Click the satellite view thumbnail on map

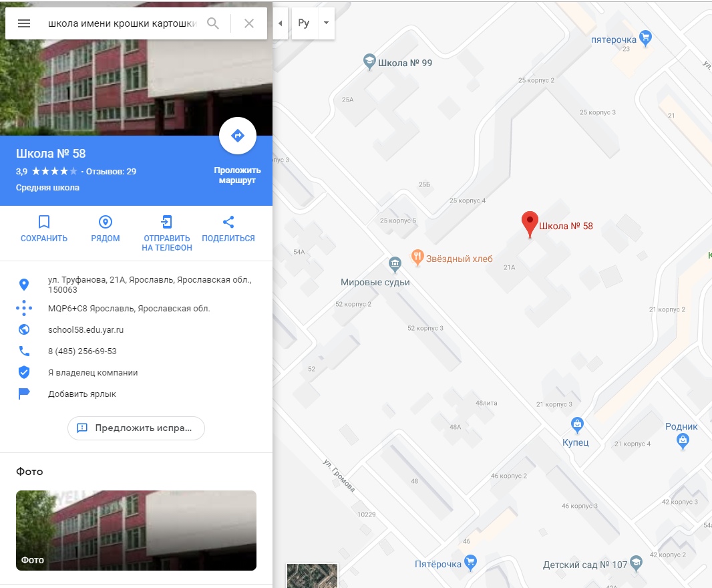point(312,576)
